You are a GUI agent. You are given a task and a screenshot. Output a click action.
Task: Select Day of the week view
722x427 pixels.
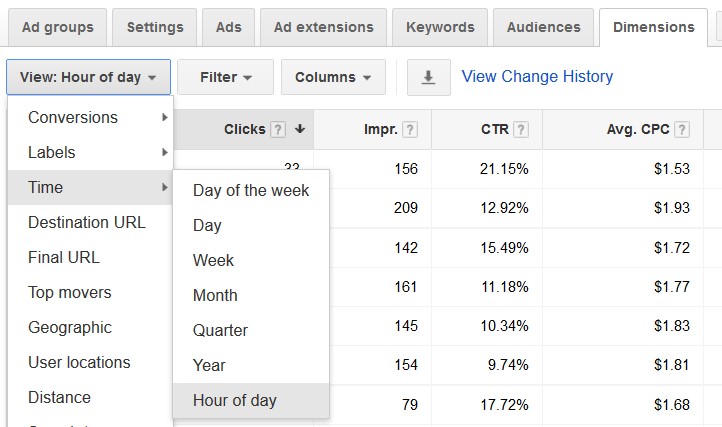click(x=251, y=190)
